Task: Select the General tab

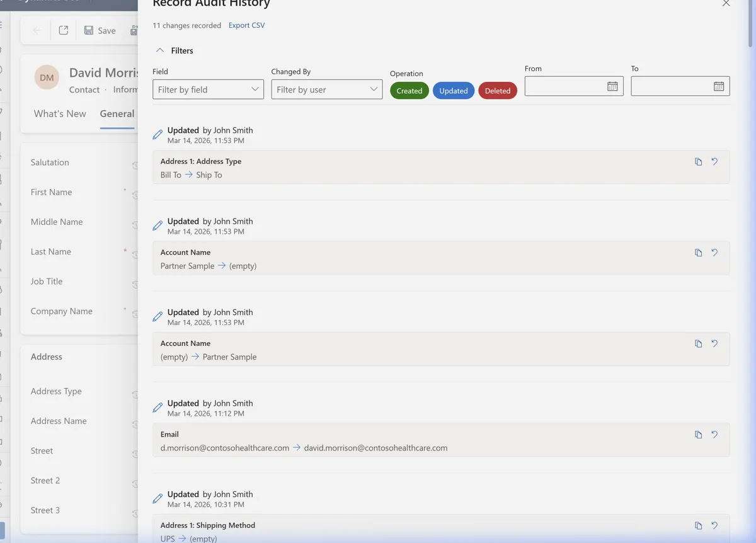Action: coord(117,114)
